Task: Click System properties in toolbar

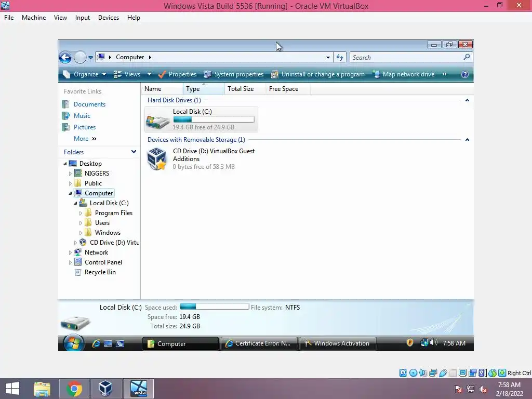Action: tap(233, 74)
